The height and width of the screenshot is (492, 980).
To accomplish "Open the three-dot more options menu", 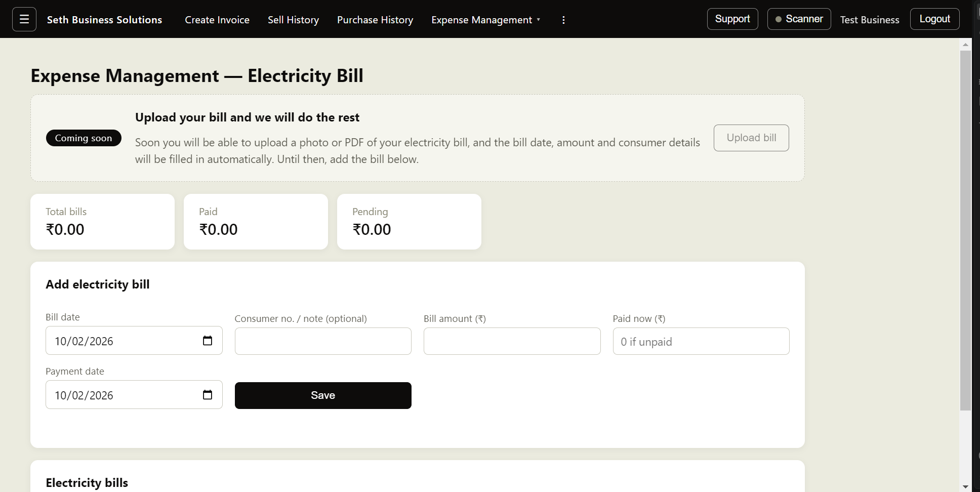I will click(563, 20).
